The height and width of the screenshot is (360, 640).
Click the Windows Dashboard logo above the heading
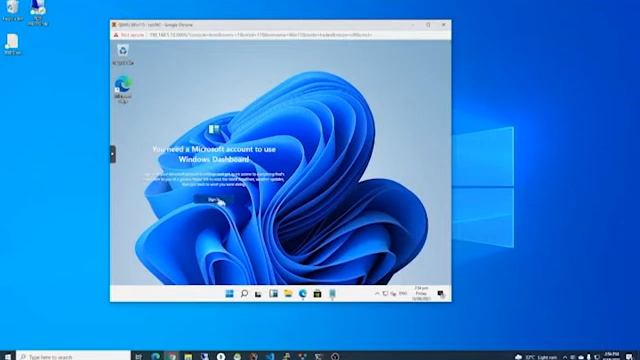(x=214, y=129)
